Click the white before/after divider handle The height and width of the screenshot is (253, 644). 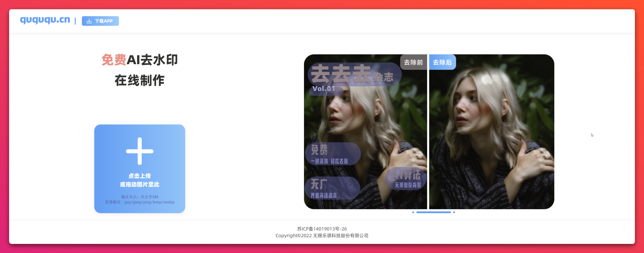[428, 132]
